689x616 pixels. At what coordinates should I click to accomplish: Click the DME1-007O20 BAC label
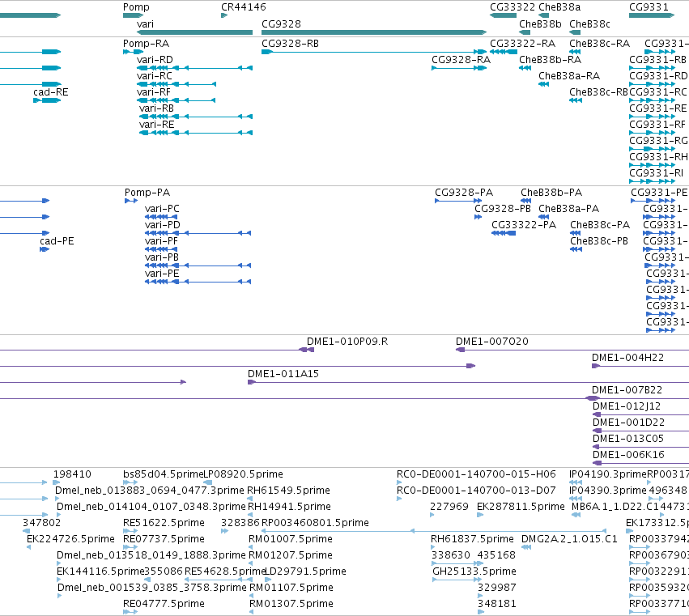click(x=492, y=342)
